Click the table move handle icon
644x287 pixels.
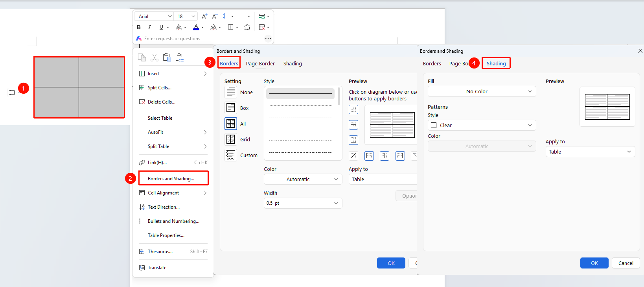pos(12,93)
